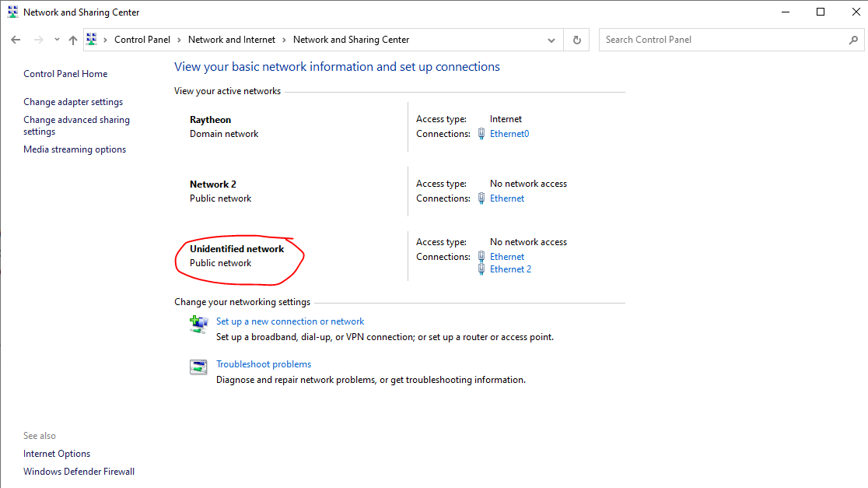
Task: Go to Network and Internet breadcrumb
Action: pyautogui.click(x=231, y=40)
